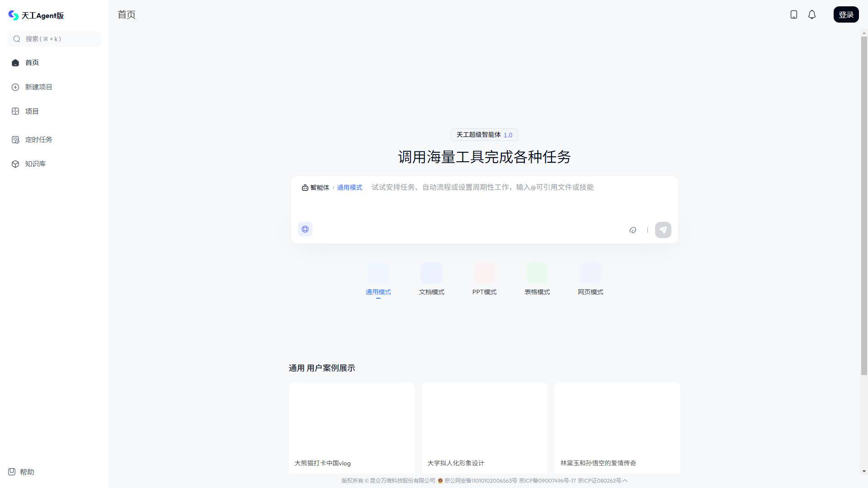Click the 林黛玉和孙悟空的爱情传奇 title text

pyautogui.click(x=598, y=463)
